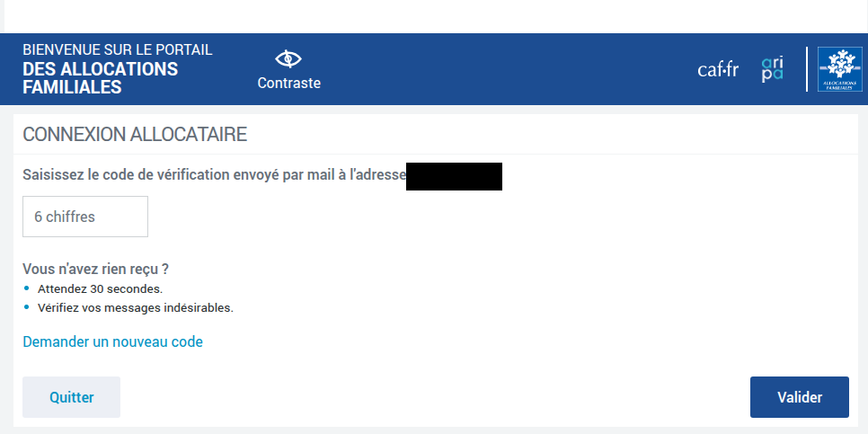The width and height of the screenshot is (868, 434).
Task: Click the Contraste text label
Action: [289, 83]
